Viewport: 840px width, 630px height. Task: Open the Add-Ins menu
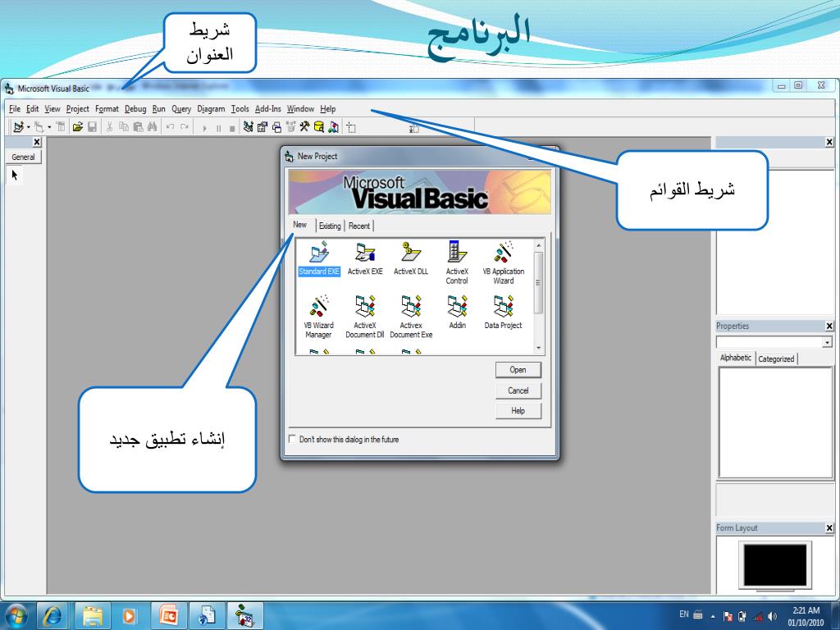[x=268, y=109]
